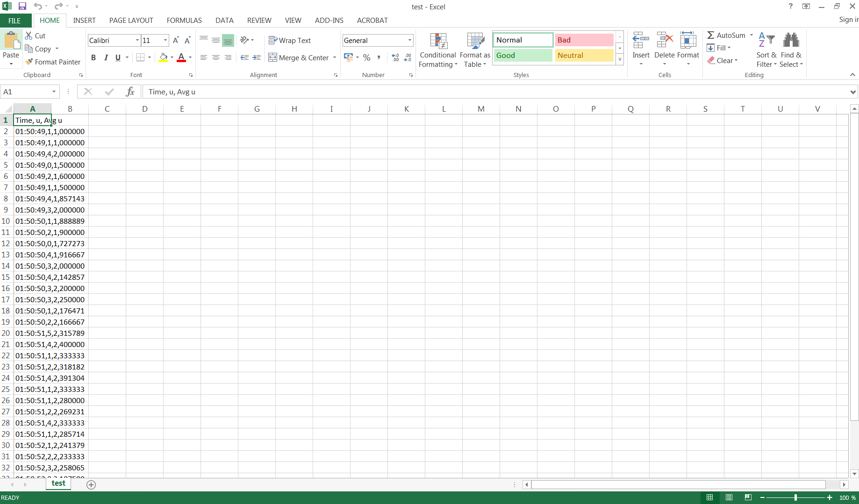Click the Fill Color bucket swatch
859x504 pixels.
pos(163,57)
